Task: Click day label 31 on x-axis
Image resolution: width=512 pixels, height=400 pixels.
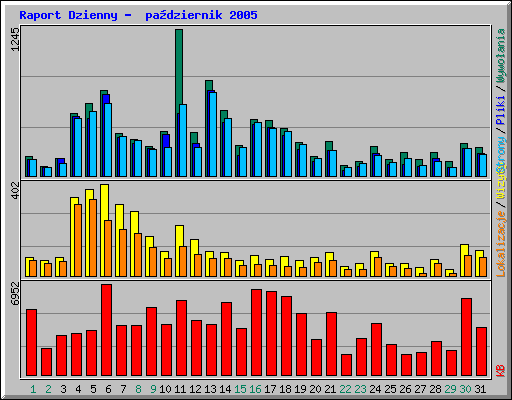Action: point(480,389)
